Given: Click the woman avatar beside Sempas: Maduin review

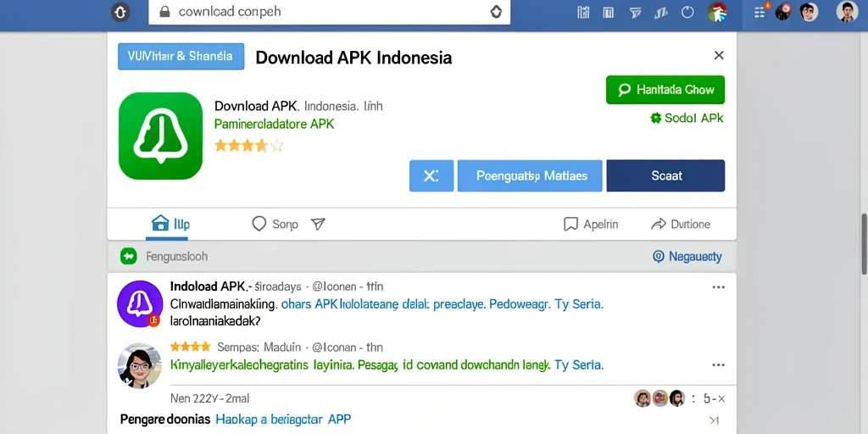Looking at the screenshot, I should 140,365.
